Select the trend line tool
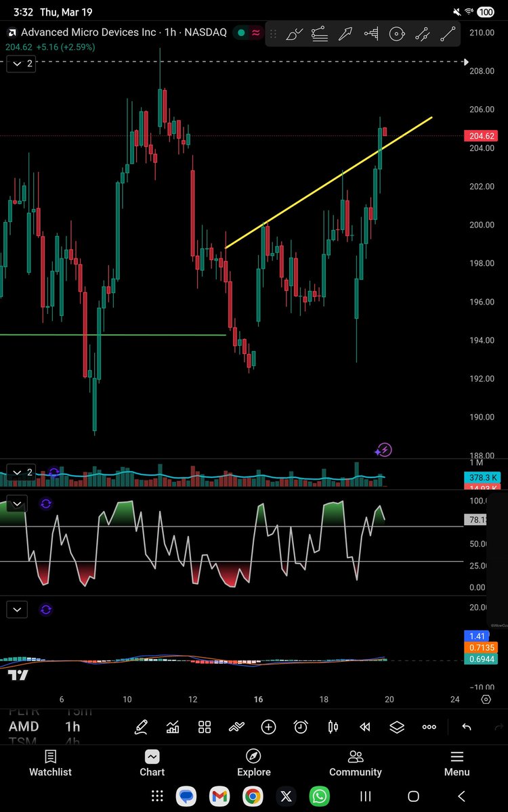This screenshot has height=812, width=508. (x=448, y=33)
